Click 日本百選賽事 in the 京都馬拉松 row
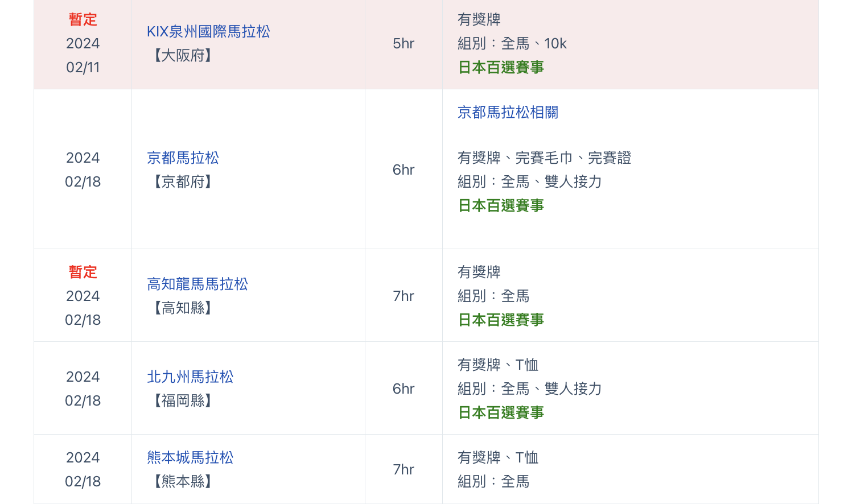The image size is (848, 504). pyautogui.click(x=501, y=206)
